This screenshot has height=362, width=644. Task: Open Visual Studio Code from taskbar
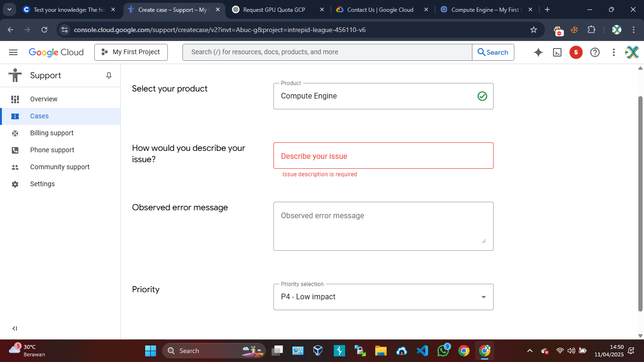[x=422, y=351]
